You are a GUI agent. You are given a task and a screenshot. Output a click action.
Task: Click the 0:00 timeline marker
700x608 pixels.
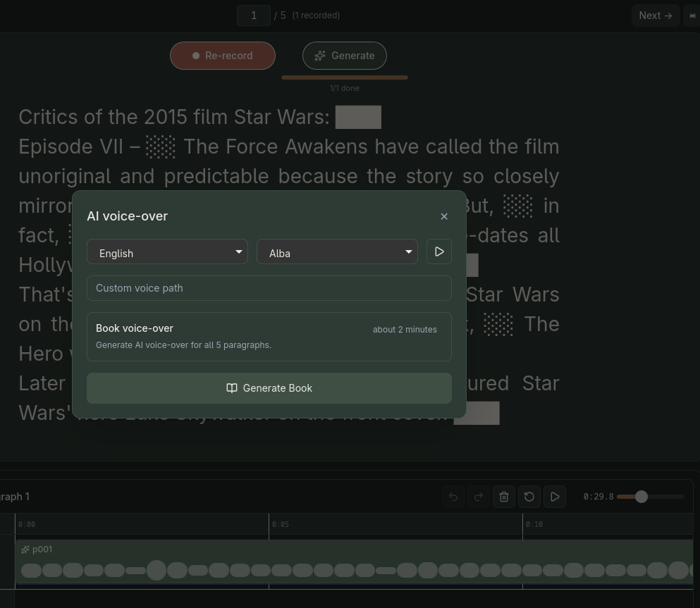coord(27,525)
